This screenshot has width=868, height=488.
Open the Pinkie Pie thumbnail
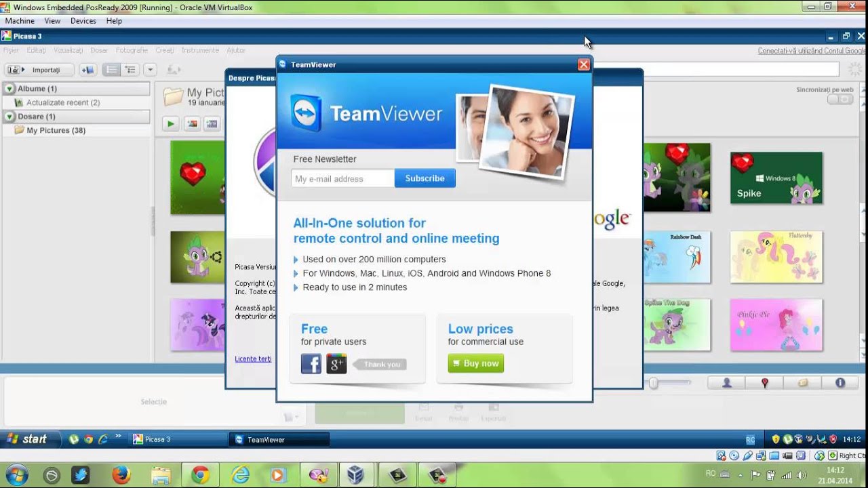coord(776,325)
